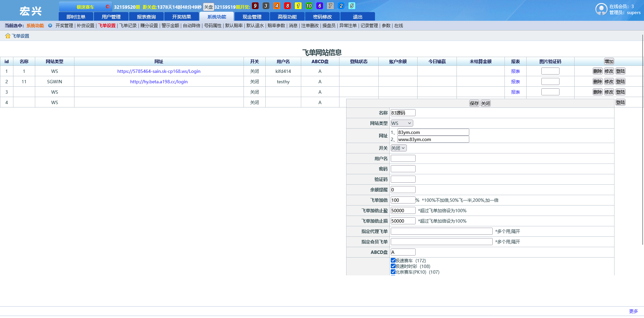The height and width of the screenshot is (318, 644).
Task: Open 操盘员 in the submenu
Action: click(329, 26)
